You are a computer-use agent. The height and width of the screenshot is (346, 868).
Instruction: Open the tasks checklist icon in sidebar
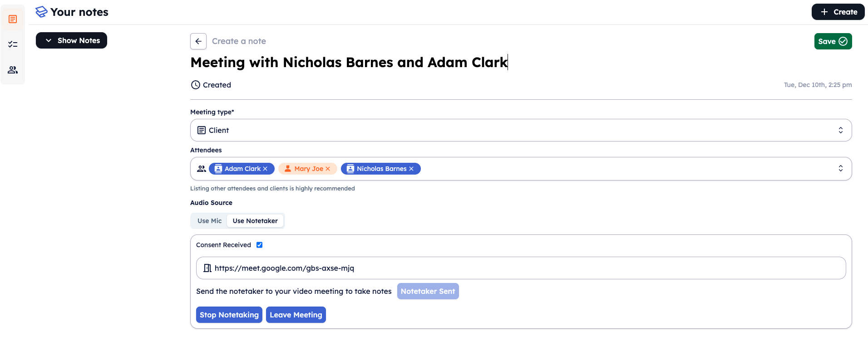click(13, 44)
